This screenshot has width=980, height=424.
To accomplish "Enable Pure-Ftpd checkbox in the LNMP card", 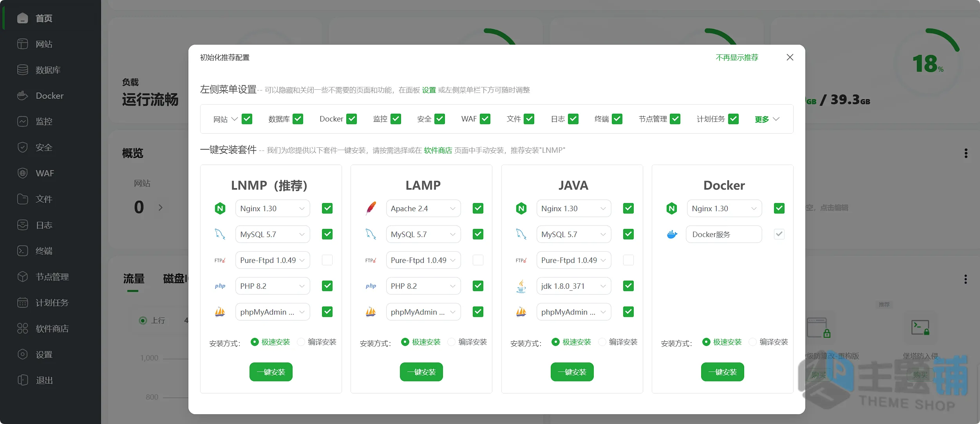I will pos(327,260).
